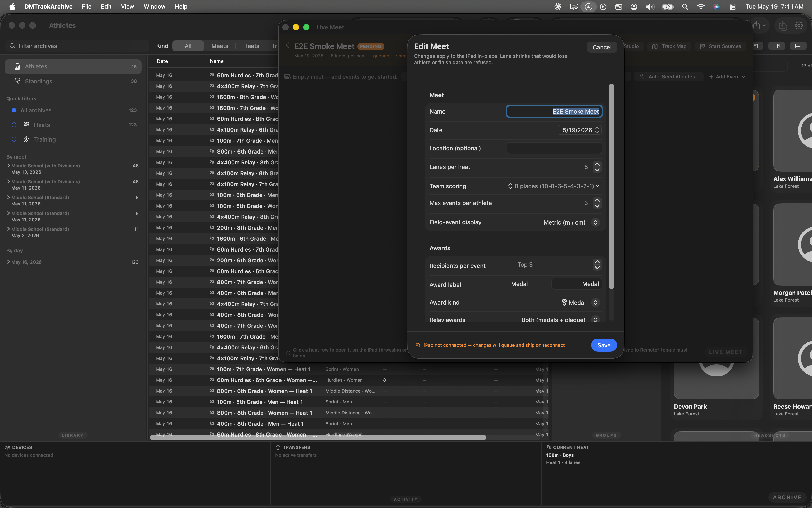Click the Devices broadcast icon
812x508 pixels.
point(7,447)
